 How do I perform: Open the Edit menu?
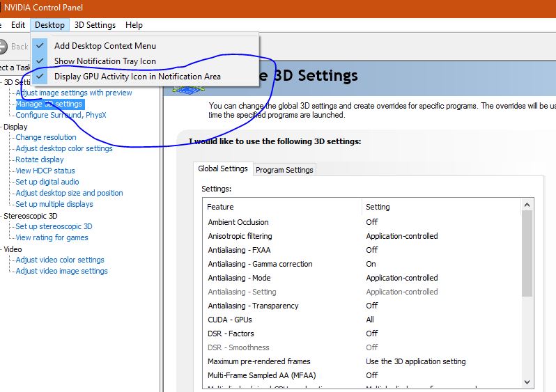pyautogui.click(x=17, y=25)
